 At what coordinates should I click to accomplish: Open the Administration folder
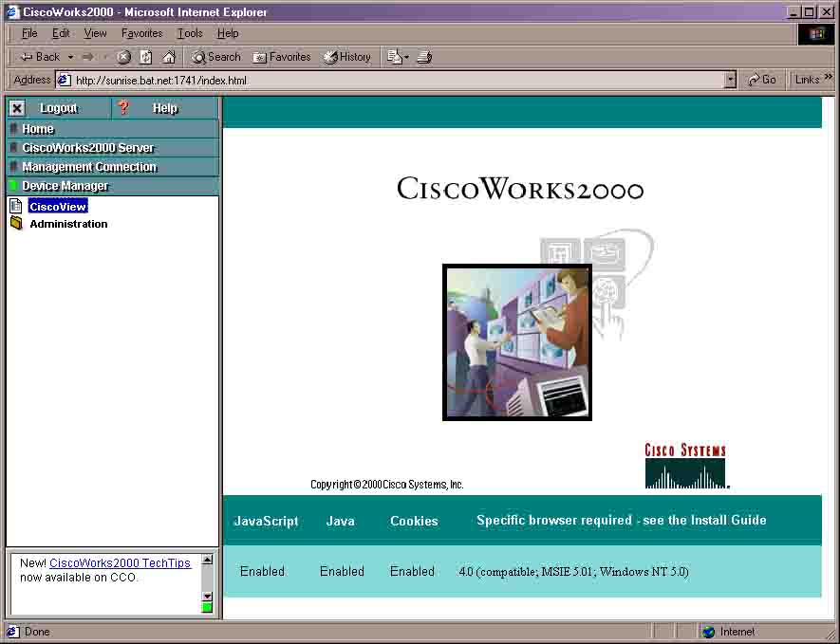pos(68,224)
